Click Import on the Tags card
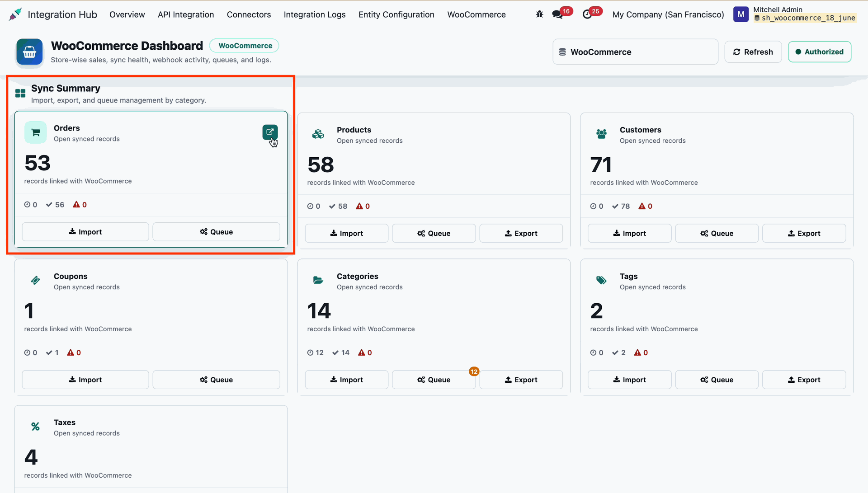Image resolution: width=868 pixels, height=493 pixels. coord(630,380)
